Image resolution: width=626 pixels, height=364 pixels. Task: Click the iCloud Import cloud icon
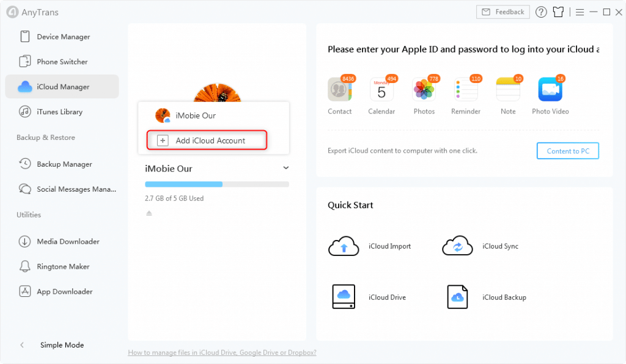[x=344, y=246]
